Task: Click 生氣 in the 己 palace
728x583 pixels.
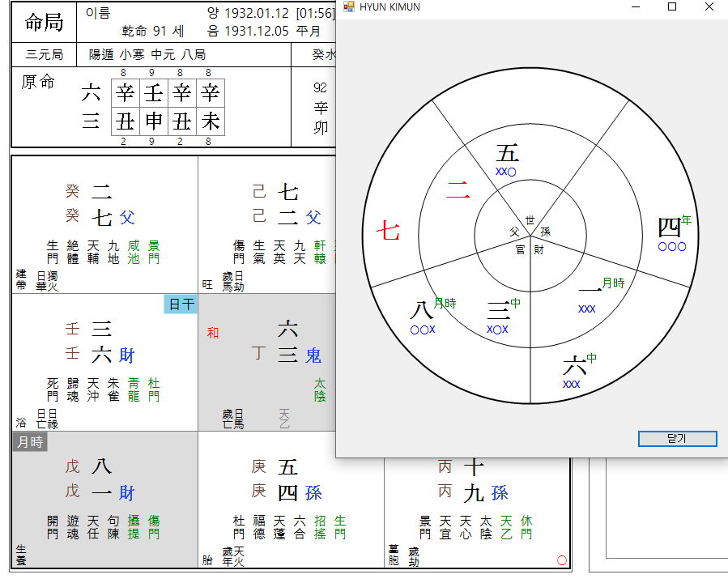Action: 259,252
